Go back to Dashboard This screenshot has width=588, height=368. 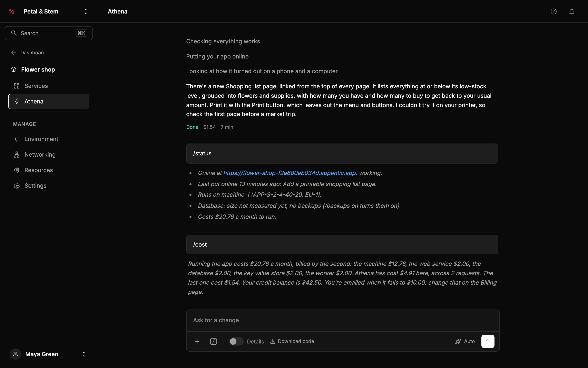pyautogui.click(x=28, y=53)
